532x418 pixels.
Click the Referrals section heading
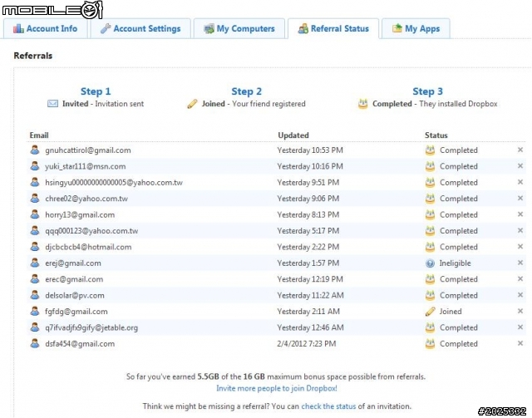33,56
